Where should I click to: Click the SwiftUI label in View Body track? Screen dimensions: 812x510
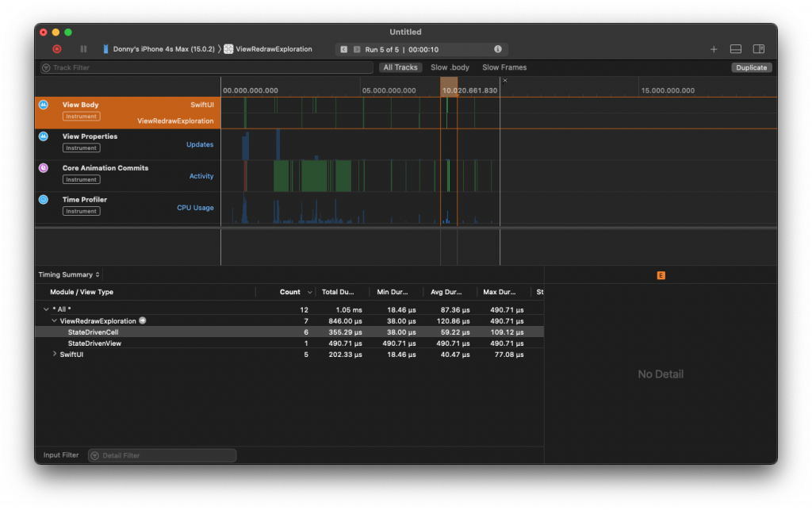coord(202,105)
